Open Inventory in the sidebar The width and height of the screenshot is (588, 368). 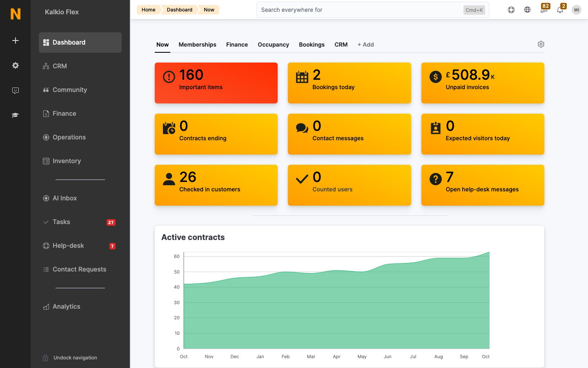[80, 161]
